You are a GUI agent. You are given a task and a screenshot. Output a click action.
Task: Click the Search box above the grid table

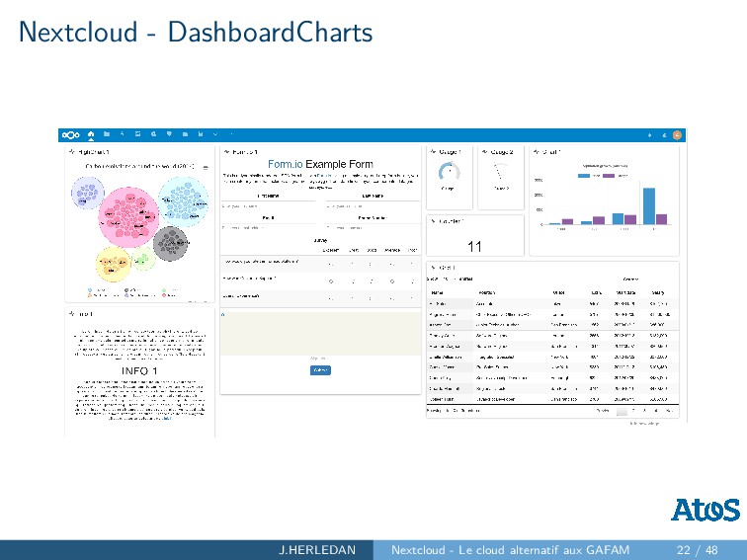coord(658,280)
